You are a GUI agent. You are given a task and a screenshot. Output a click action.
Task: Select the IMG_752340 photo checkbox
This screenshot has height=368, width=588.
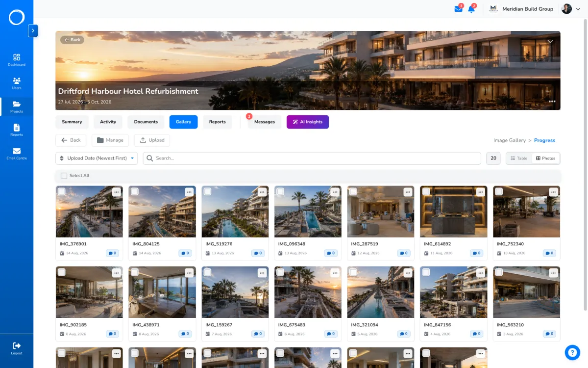click(499, 191)
